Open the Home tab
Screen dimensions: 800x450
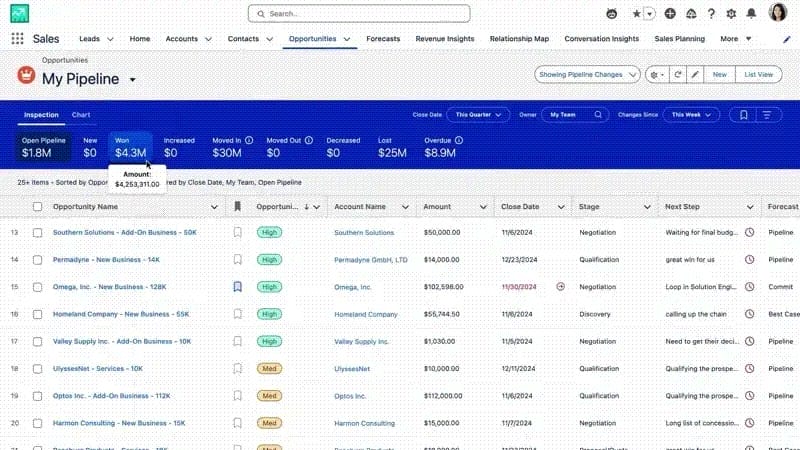pyautogui.click(x=140, y=39)
